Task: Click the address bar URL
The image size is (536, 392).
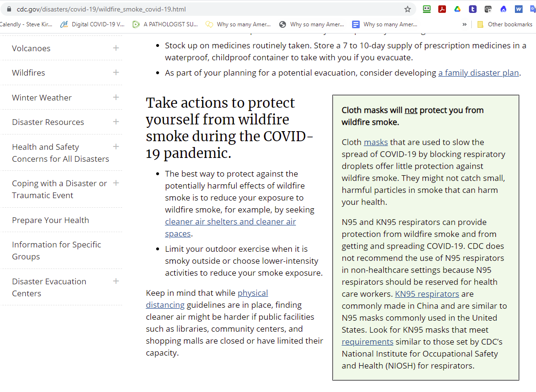Action: click(101, 9)
